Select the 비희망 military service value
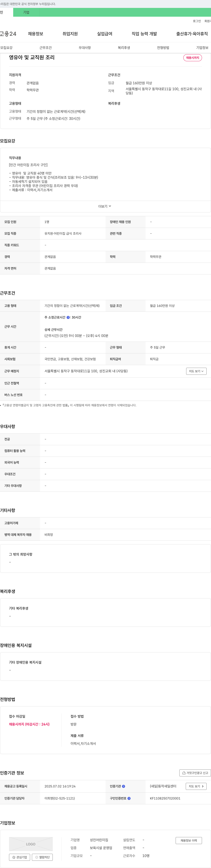The image size is (211, 868). pos(49,535)
